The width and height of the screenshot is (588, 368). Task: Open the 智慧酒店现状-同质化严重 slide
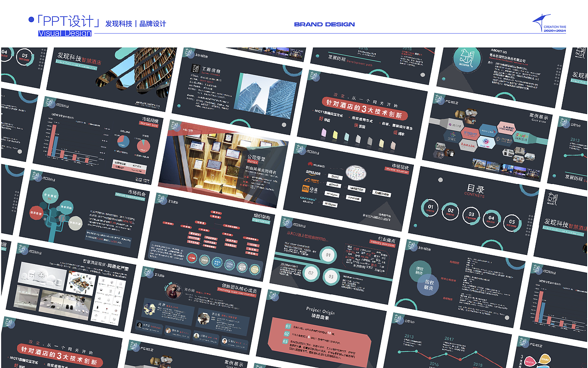point(72,284)
